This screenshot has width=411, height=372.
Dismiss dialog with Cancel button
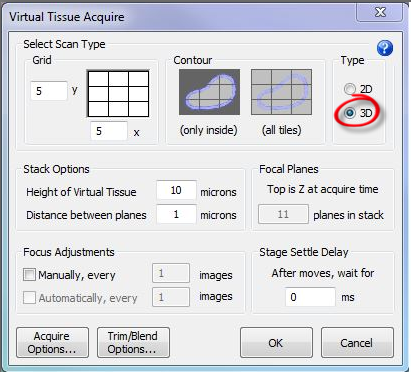pyautogui.click(x=357, y=342)
